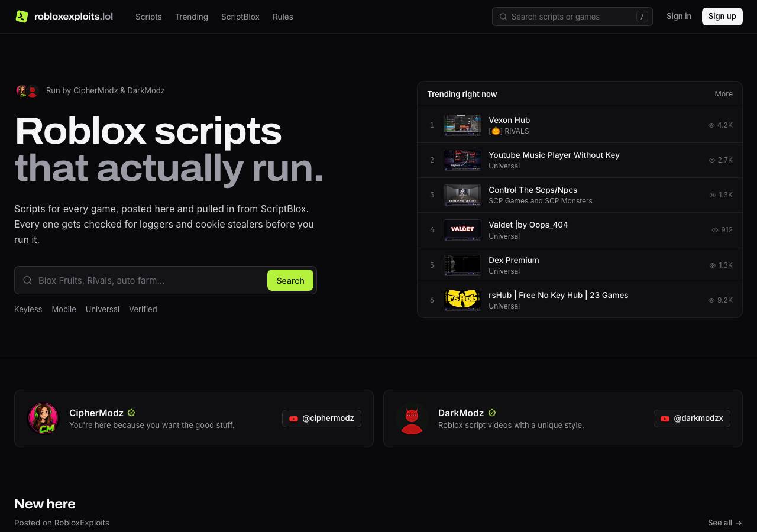Open Youtube Music Player Without Key title
This screenshot has width=757, height=532.
click(x=554, y=155)
